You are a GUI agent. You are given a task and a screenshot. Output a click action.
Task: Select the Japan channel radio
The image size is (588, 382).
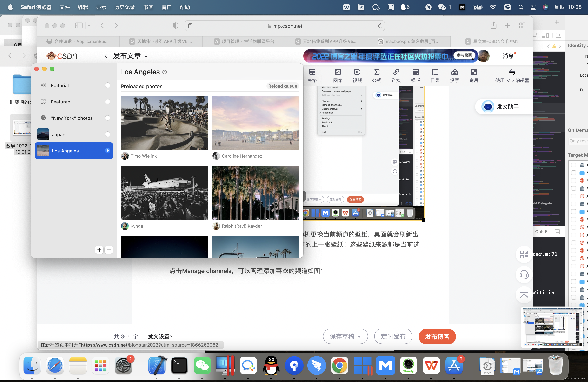[x=108, y=134]
